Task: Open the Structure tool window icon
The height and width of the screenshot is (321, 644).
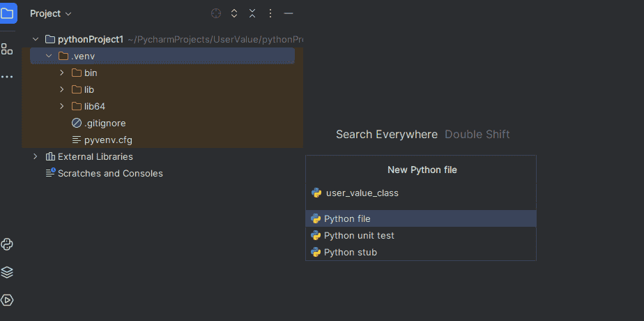Action: point(7,49)
